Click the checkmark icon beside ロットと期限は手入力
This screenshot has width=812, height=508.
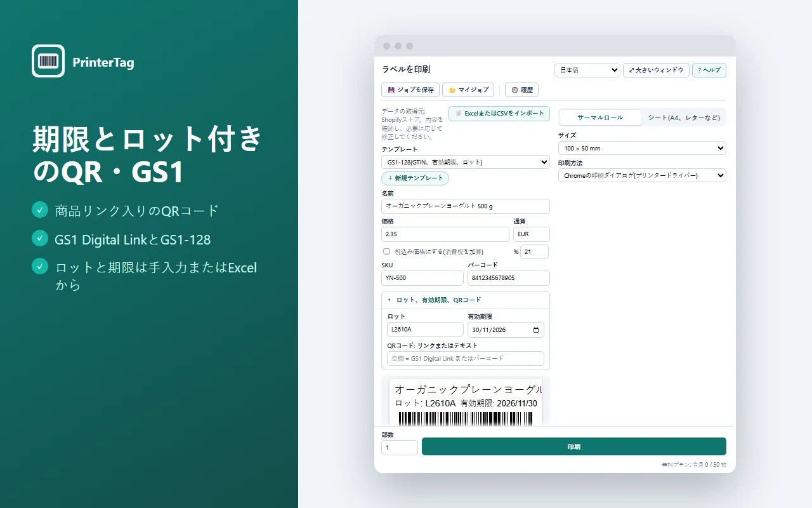coord(40,266)
